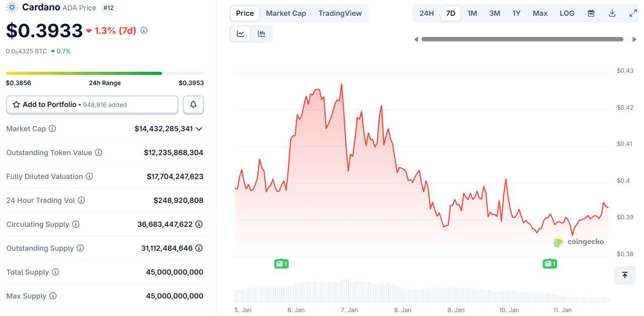The image size is (644, 316).
Task: Select the 1Y timeframe button
Action: coord(516,13)
